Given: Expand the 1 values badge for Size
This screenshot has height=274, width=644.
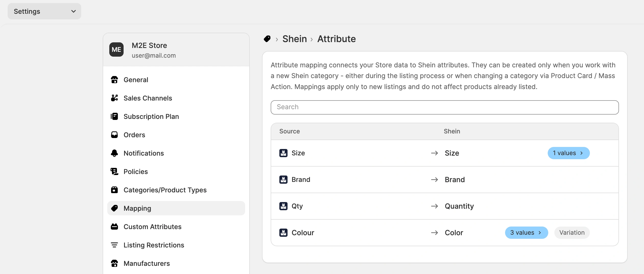Looking at the screenshot, I should tap(568, 153).
